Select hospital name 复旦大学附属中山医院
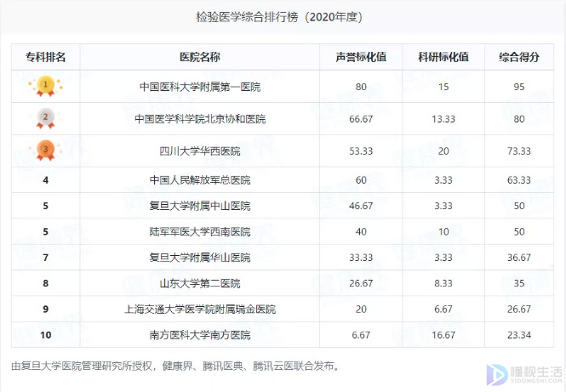 coord(200,206)
